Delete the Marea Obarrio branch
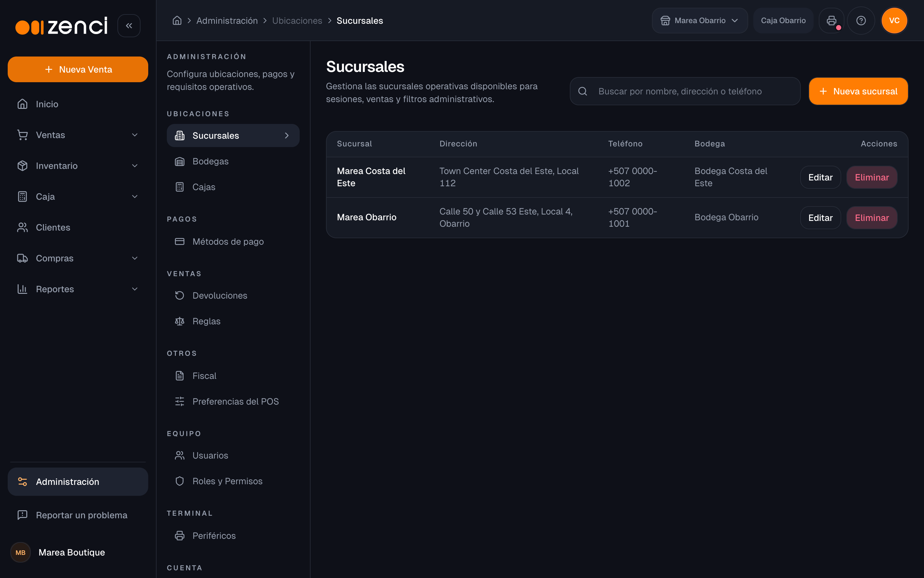 [872, 218]
